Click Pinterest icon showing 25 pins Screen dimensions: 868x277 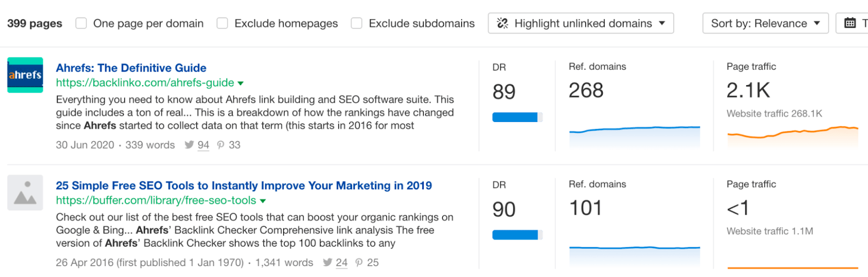coord(359,262)
